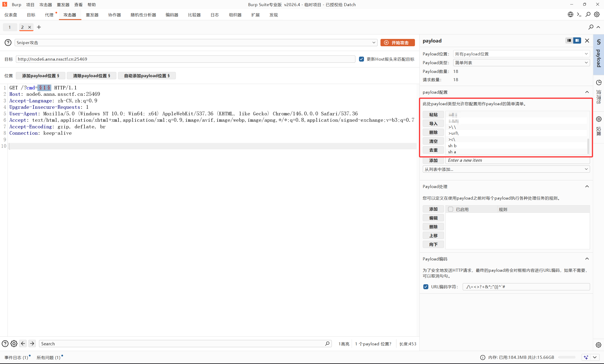The image size is (604, 364).
Task: Click the top-right search magnifier icon
Action: point(588,14)
